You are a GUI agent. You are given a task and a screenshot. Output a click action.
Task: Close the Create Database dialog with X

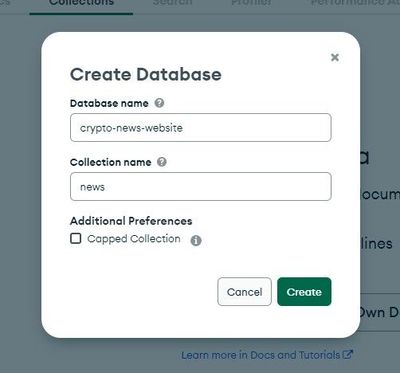coord(335,57)
